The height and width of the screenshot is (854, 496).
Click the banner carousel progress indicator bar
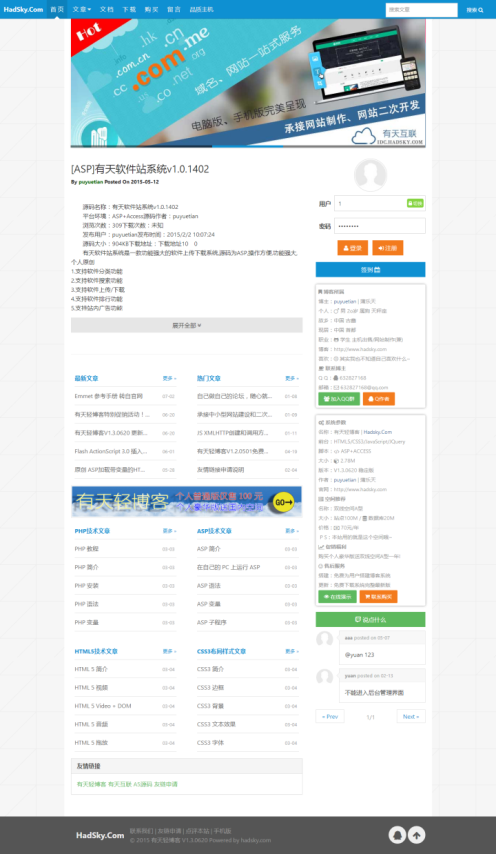(x=248, y=146)
